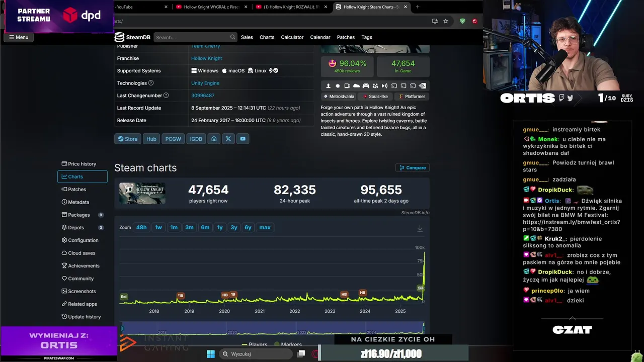644x362 pixels.
Task: Click the right handle of chart range navigator
Action: pos(424,328)
